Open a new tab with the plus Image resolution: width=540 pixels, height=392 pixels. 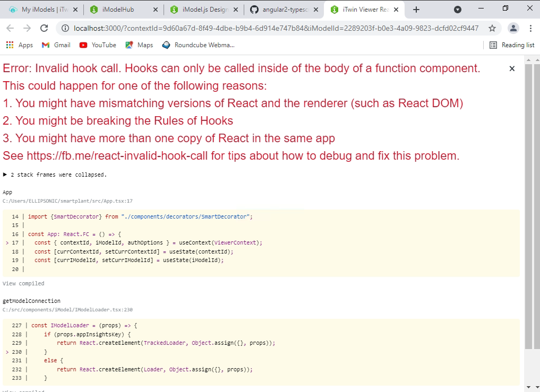coord(415,9)
